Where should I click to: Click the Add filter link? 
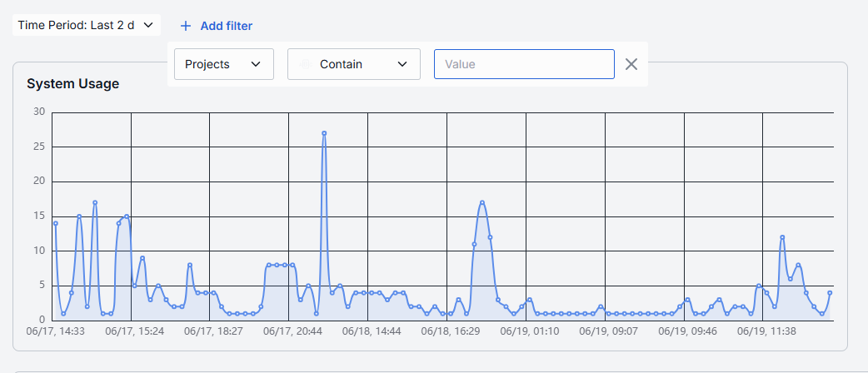[x=227, y=26]
